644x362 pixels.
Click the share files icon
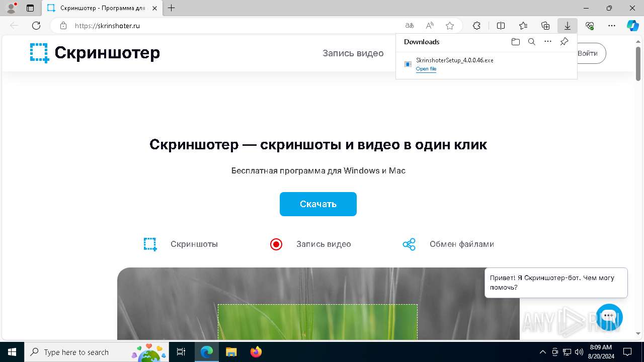pos(409,244)
